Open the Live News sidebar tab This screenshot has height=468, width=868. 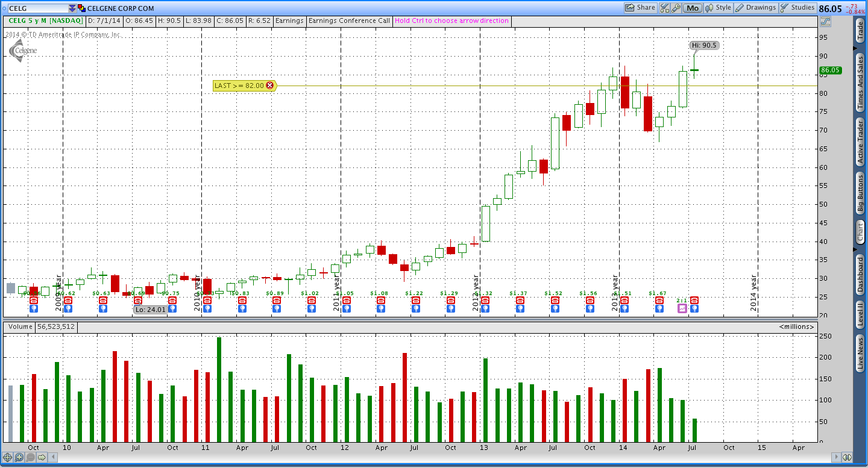pyautogui.click(x=860, y=354)
